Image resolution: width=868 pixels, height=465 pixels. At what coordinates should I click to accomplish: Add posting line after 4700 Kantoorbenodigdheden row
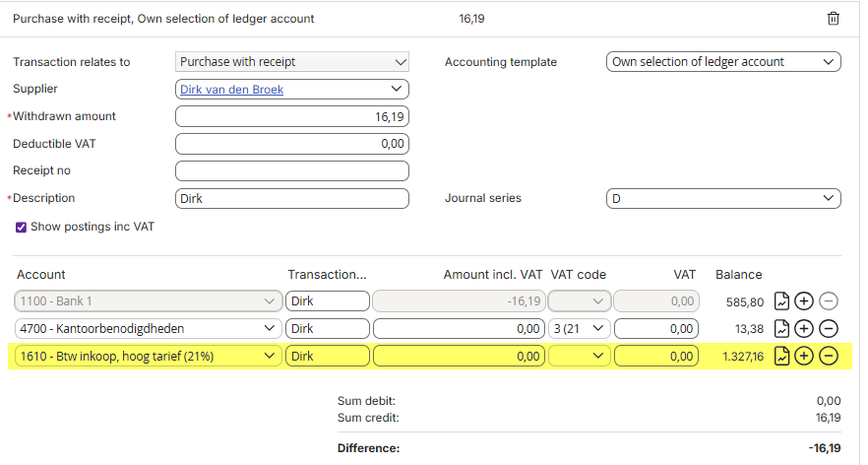click(x=804, y=329)
